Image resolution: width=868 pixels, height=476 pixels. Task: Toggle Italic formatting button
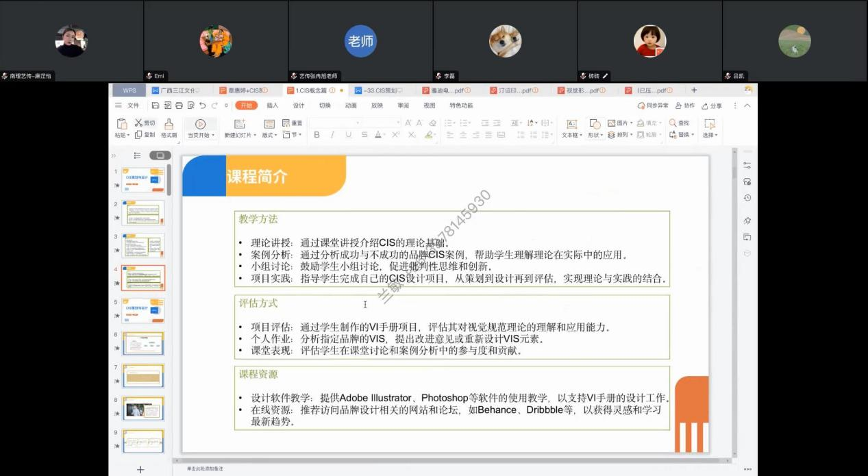pyautogui.click(x=332, y=135)
